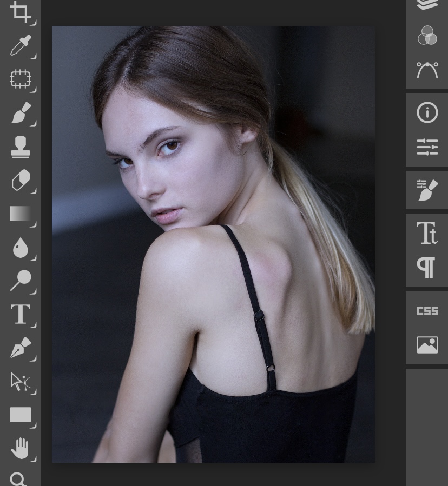Select the Brush tool in left toolbar
This screenshot has height=486, width=448.
pos(21,113)
